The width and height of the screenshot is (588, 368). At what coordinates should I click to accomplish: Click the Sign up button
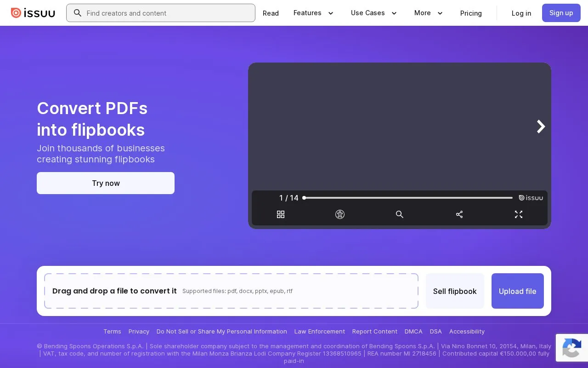(x=561, y=13)
